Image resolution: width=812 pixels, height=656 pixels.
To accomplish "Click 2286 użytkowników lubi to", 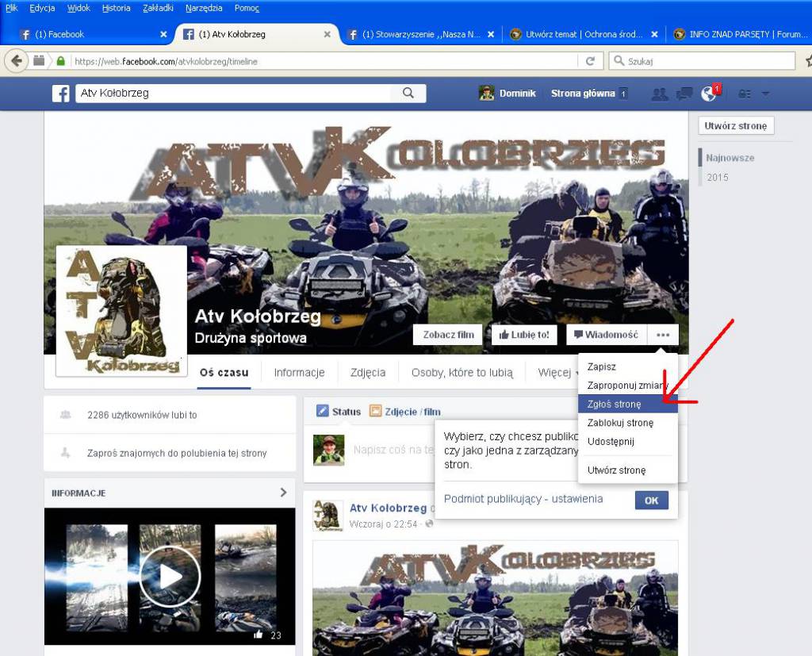I will click(142, 415).
